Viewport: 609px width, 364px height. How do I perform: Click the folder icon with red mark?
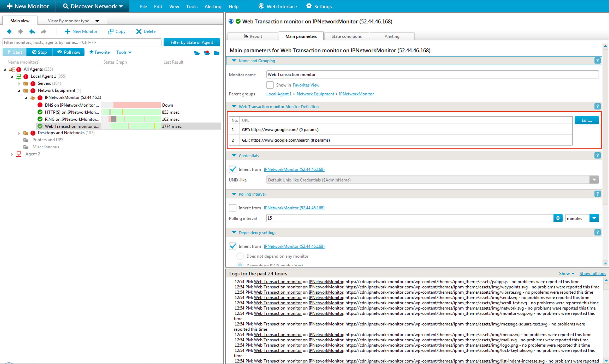[207, 53]
